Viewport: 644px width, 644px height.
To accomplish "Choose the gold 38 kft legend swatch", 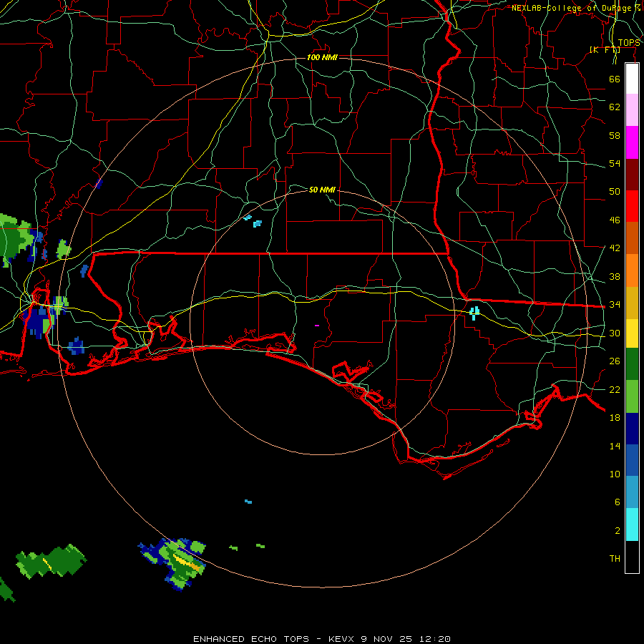I will click(x=632, y=302).
